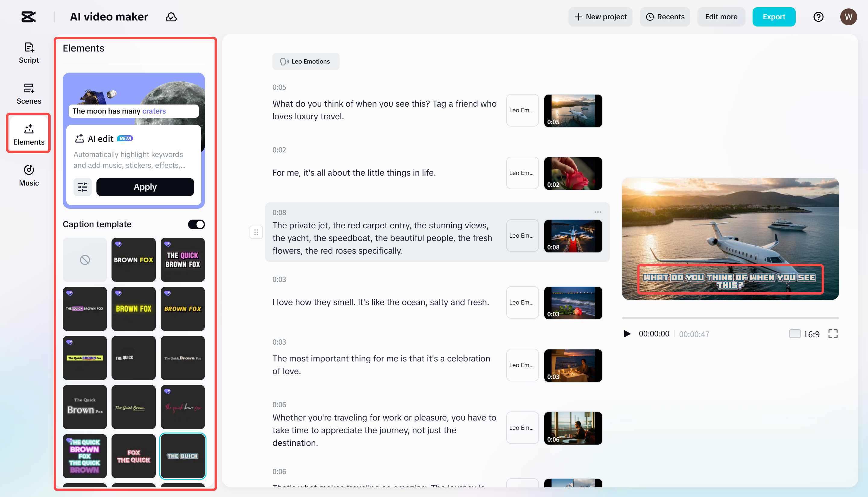868x497 pixels.
Task: Choose the plain white THE QUICK template
Action: [134, 358]
